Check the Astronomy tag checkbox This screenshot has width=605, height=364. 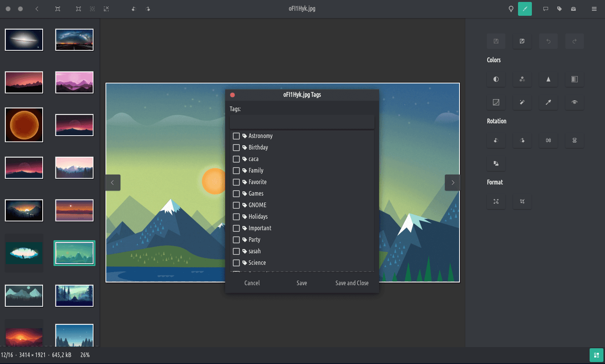(x=236, y=136)
